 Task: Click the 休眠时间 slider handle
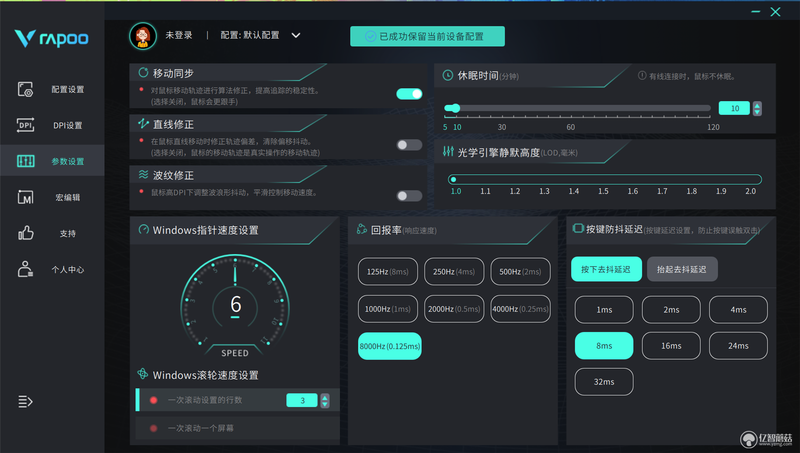456,108
